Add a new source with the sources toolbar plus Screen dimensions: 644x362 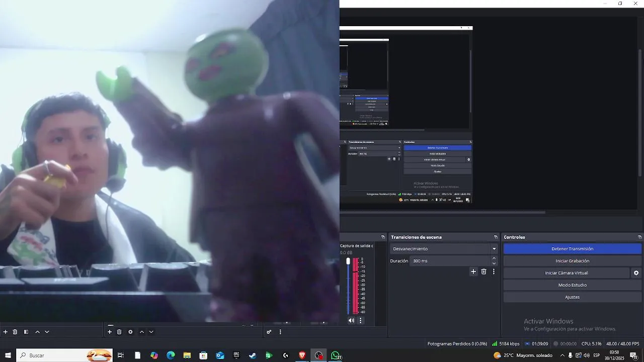coord(110,332)
